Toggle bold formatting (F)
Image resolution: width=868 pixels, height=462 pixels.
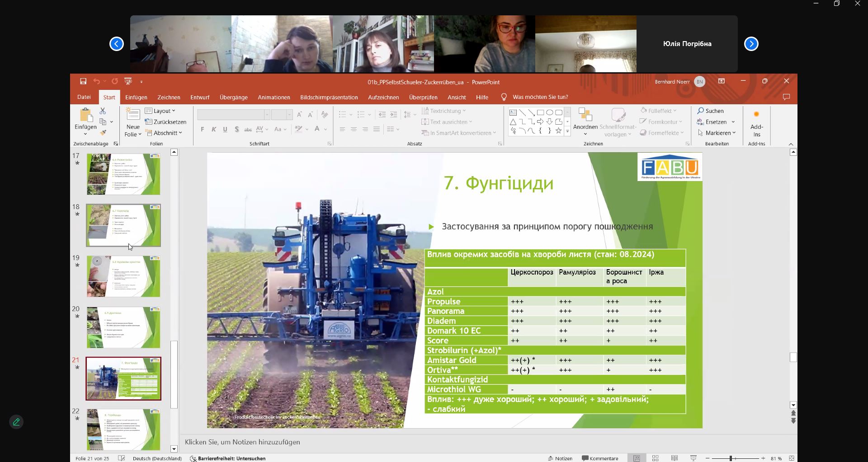[202, 130]
